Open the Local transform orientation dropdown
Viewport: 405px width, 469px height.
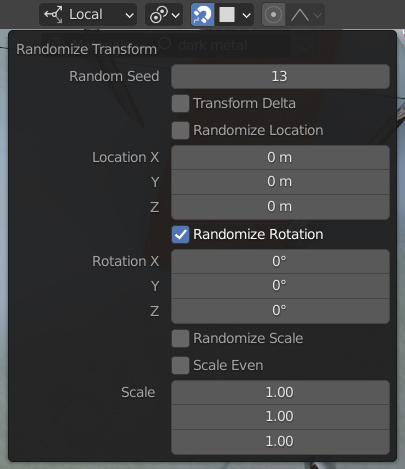tap(88, 15)
